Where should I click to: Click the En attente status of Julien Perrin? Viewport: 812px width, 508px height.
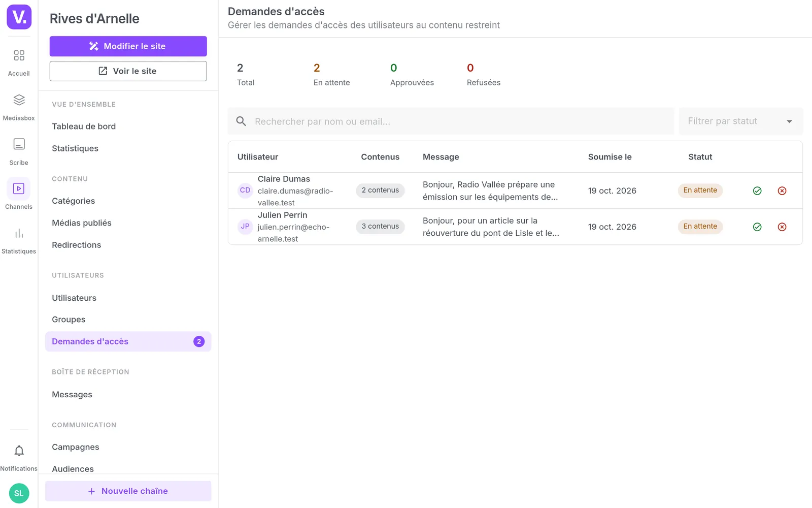click(x=700, y=227)
